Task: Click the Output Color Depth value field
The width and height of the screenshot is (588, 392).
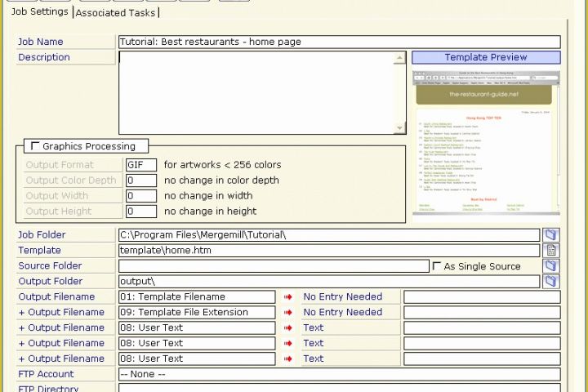Action: (141, 180)
